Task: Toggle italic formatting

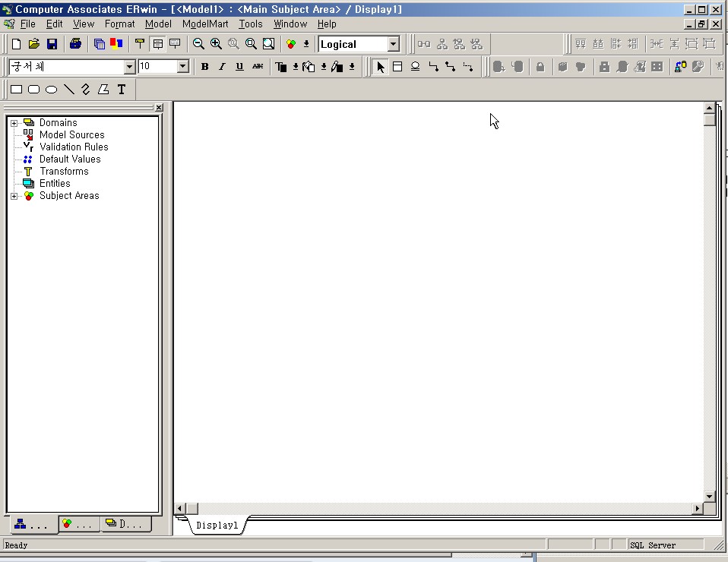Action: pos(222,67)
